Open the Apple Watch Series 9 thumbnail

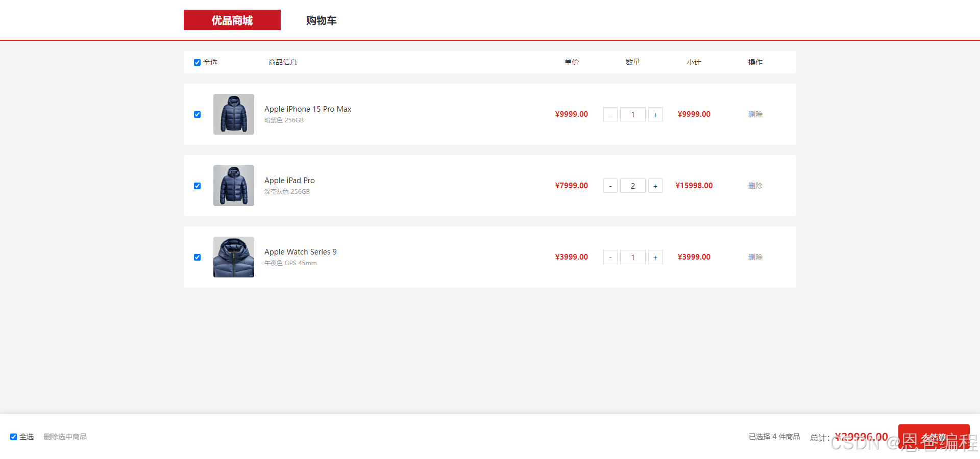click(x=234, y=257)
